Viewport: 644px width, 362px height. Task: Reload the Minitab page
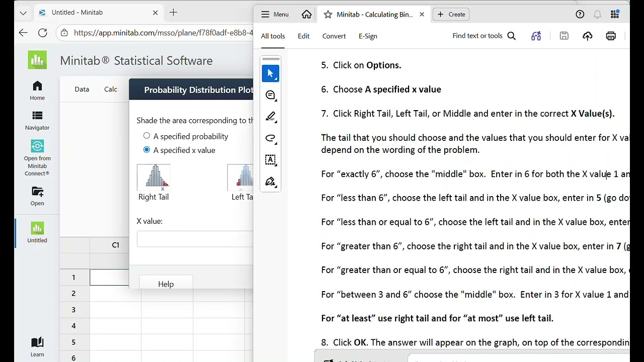coord(43,33)
